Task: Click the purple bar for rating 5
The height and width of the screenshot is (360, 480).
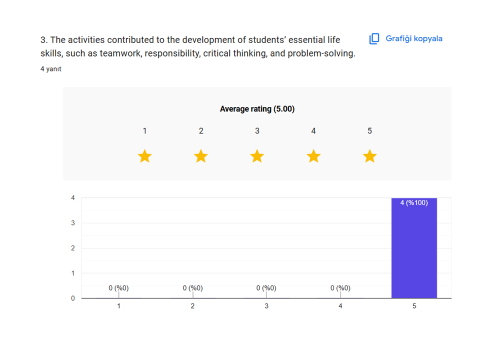Action: tap(414, 248)
